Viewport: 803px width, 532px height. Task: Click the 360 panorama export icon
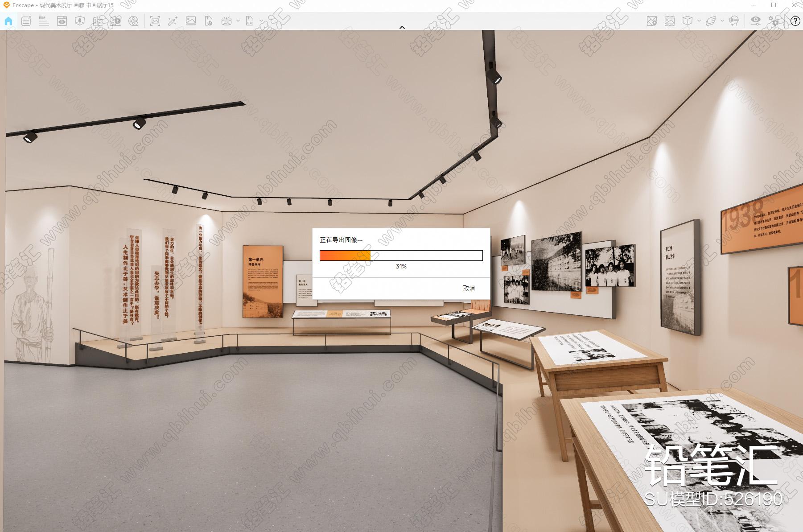[x=226, y=21]
